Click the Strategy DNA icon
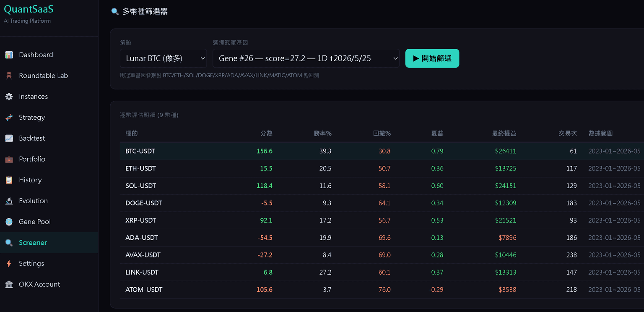Image resolution: width=644 pixels, height=312 pixels. coord(9,118)
